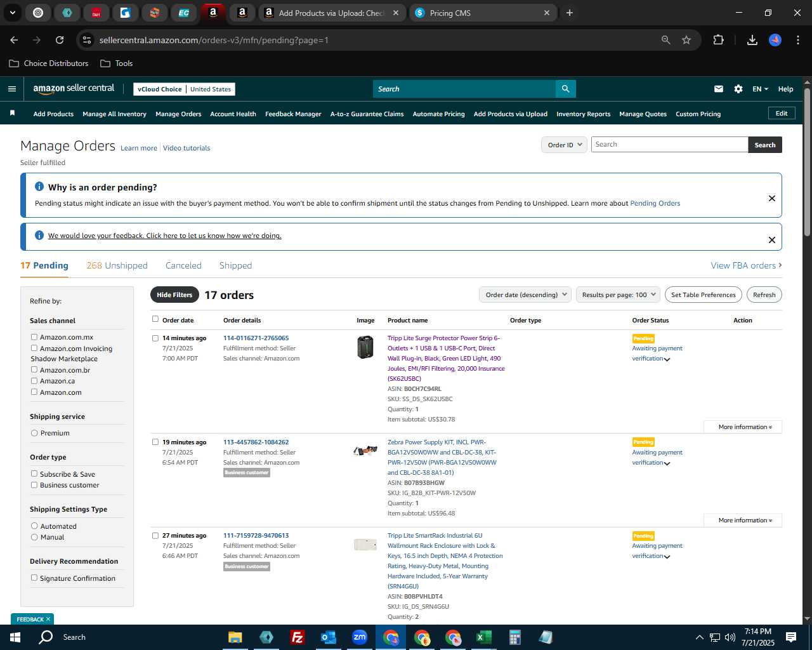Click the browser reload button
Image resolution: width=812 pixels, height=650 pixels.
(60, 40)
